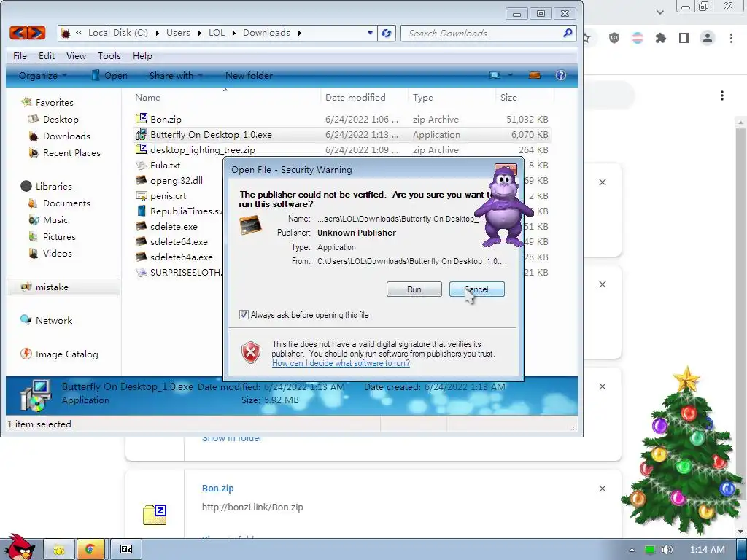Click the volume speaker tray icon
This screenshot has height=560, width=747.
667,550
